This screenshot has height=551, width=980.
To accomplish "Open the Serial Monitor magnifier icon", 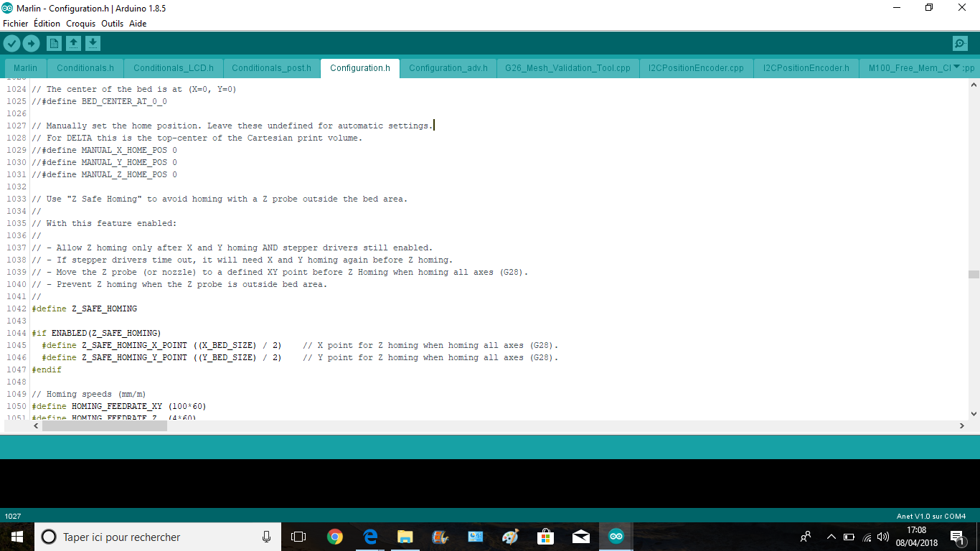I will [960, 44].
